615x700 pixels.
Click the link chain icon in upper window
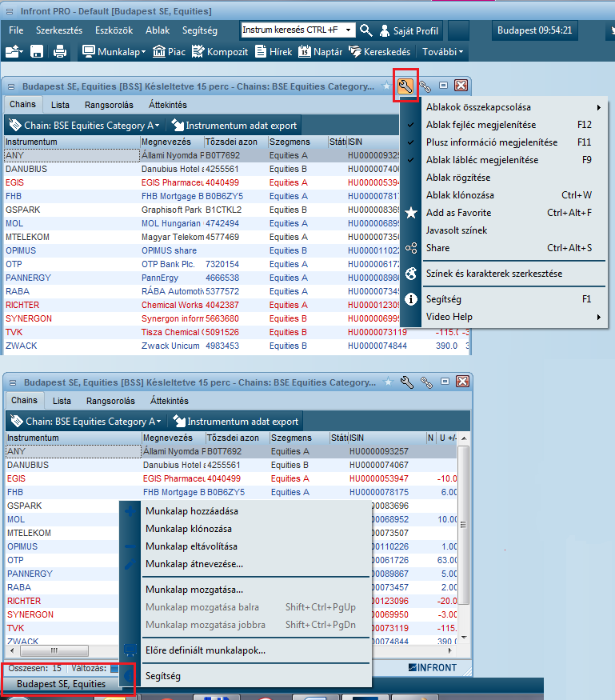[x=425, y=86]
